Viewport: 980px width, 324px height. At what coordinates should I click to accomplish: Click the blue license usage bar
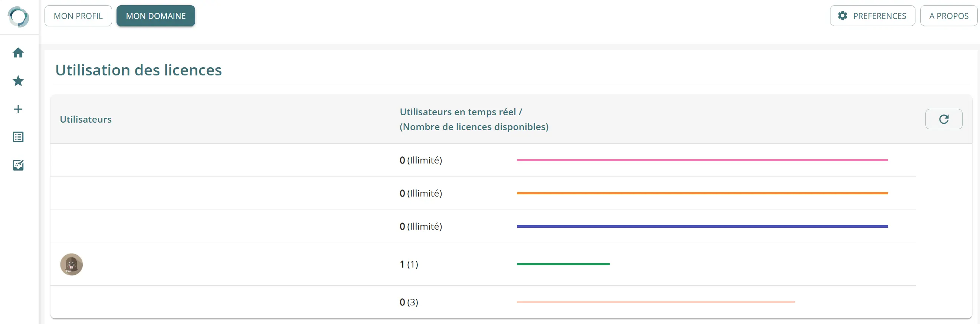pos(702,227)
